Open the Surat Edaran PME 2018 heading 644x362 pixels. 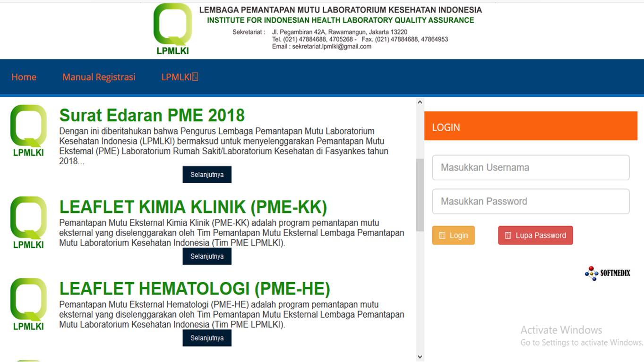(x=152, y=115)
